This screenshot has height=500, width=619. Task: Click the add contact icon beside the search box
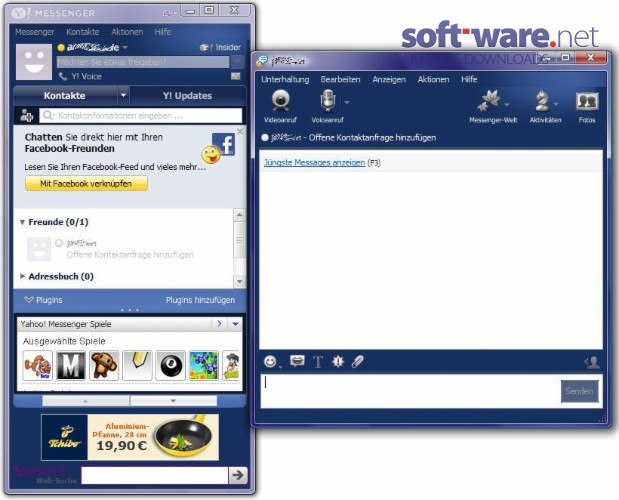26,116
